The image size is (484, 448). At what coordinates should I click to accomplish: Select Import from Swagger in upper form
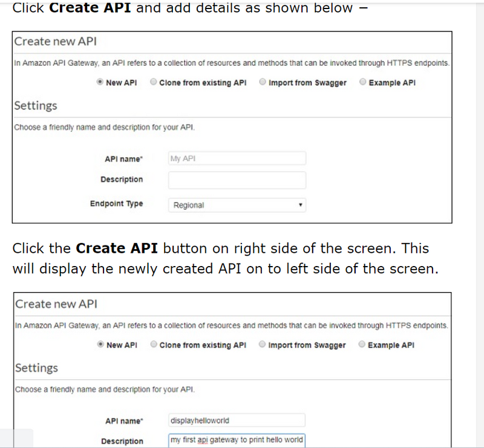coord(263,83)
